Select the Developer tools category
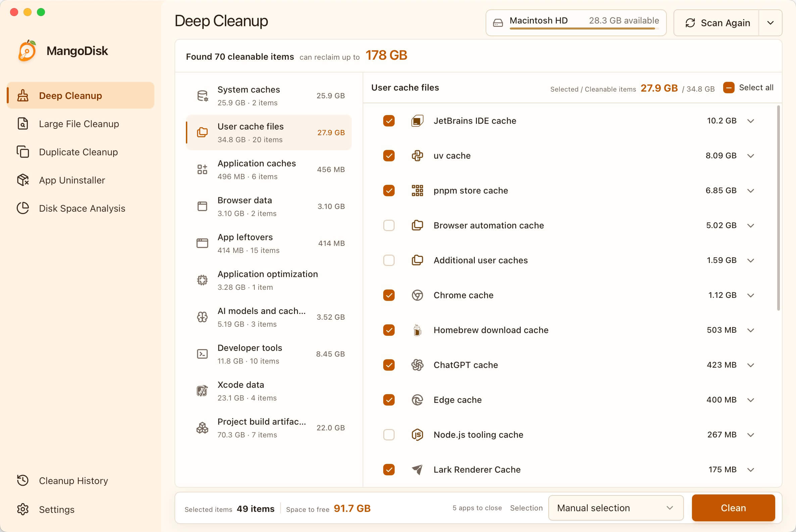 click(269, 354)
